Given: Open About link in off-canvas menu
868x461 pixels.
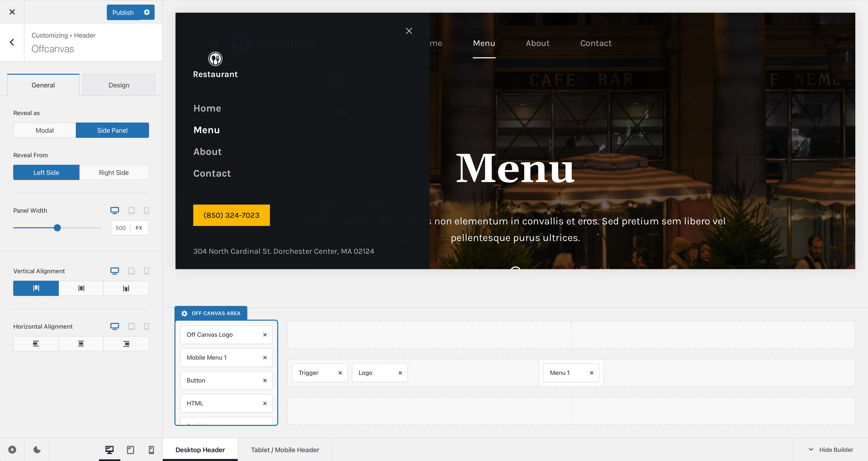Looking at the screenshot, I should click(208, 152).
